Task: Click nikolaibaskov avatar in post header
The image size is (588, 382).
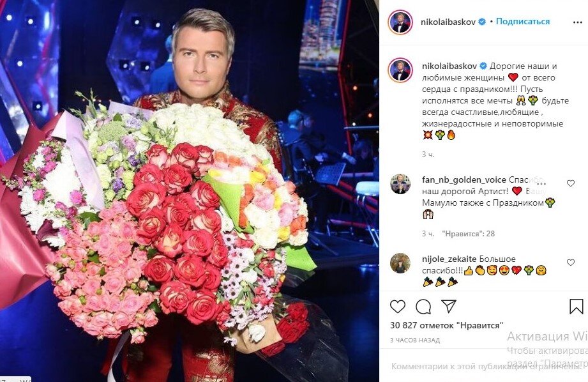Action: [400, 22]
